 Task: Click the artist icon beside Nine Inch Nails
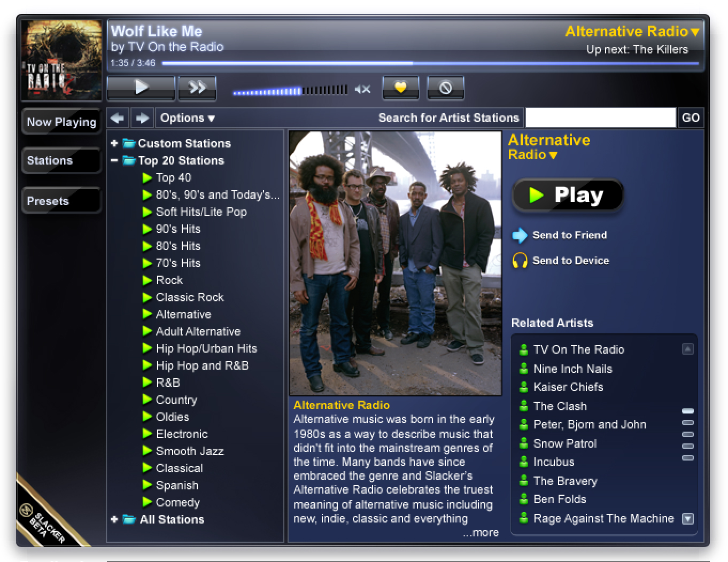pos(524,369)
